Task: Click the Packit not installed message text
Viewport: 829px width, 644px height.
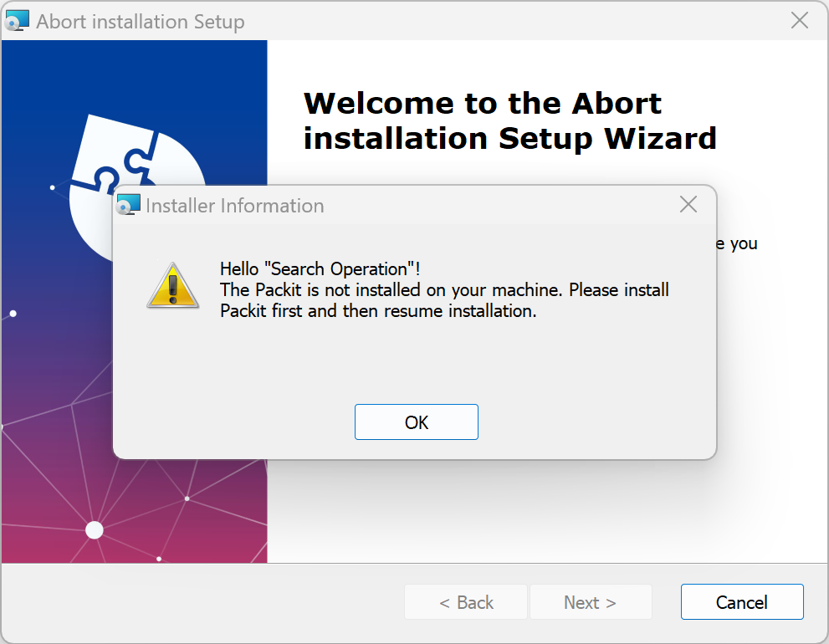Action: tap(444, 300)
